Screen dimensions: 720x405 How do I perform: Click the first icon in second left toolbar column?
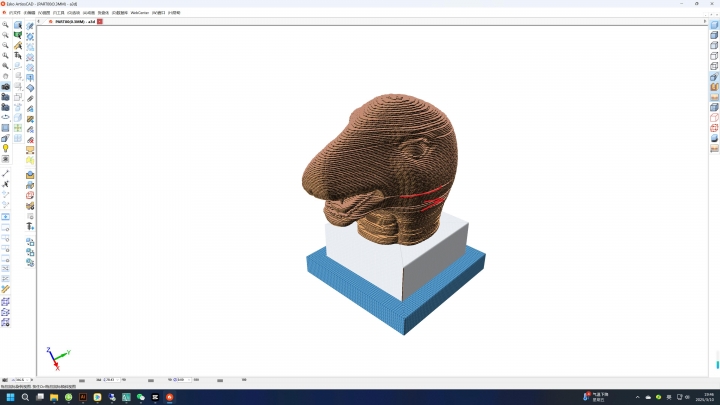[17, 25]
